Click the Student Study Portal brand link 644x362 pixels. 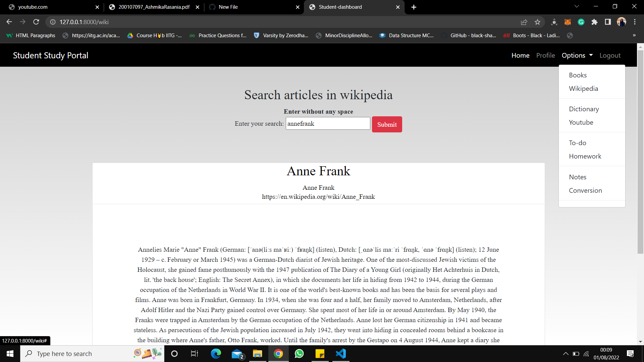[x=51, y=55]
